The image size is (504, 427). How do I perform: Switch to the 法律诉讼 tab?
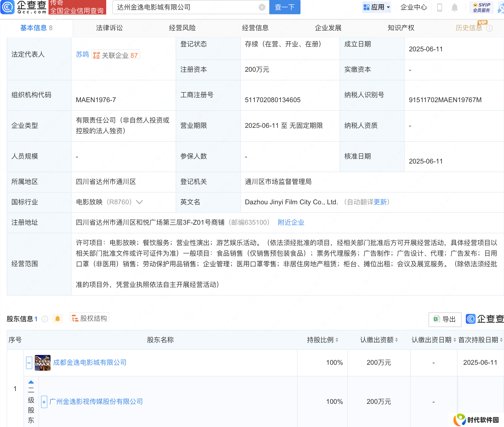(x=109, y=28)
